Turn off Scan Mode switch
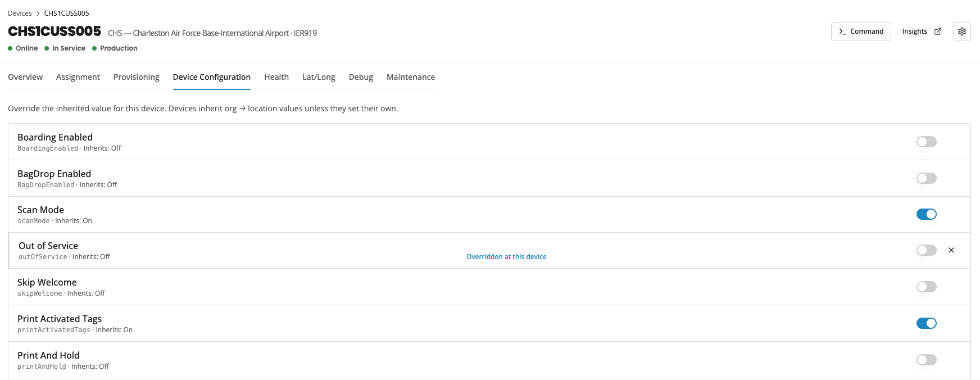The width and height of the screenshot is (980, 380). [927, 214]
